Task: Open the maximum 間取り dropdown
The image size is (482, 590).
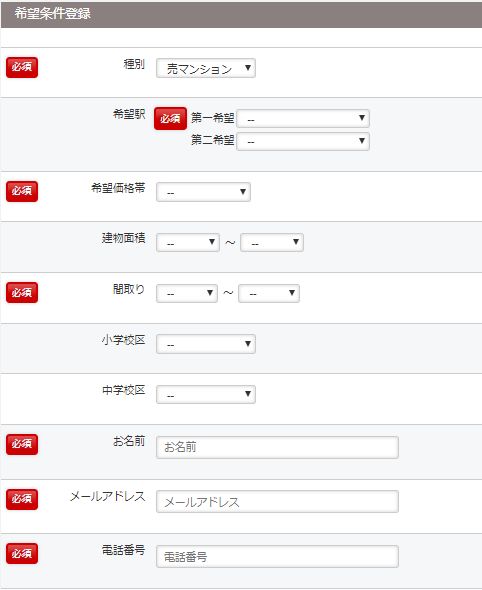Action: pyautogui.click(x=269, y=293)
